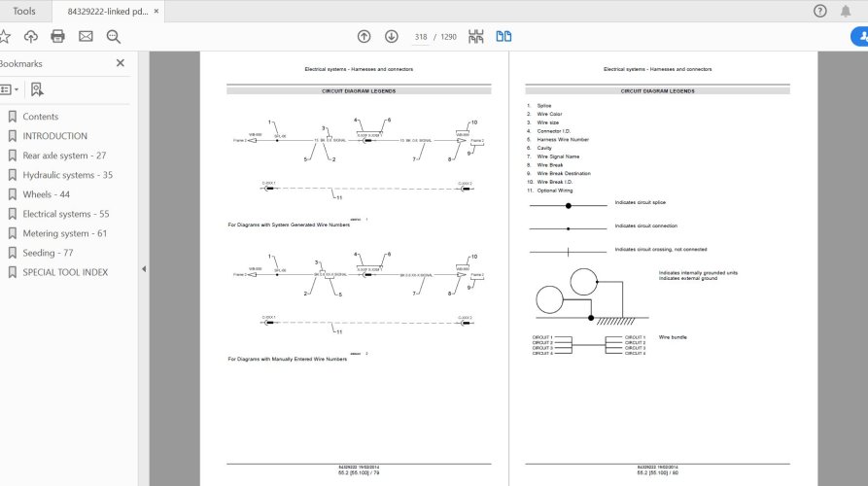Open the Electrical systems - 55 bookmark
Screen dimensions: 868x486
click(x=66, y=214)
